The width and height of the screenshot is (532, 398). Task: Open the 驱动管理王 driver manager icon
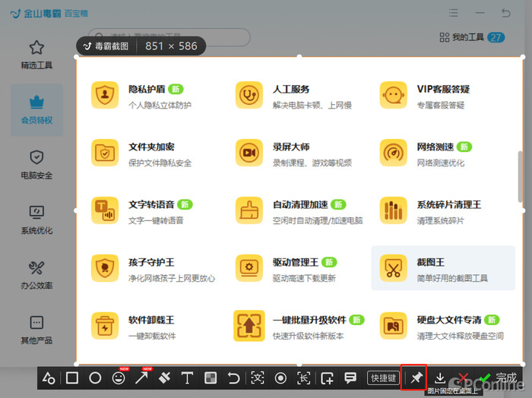(249, 268)
